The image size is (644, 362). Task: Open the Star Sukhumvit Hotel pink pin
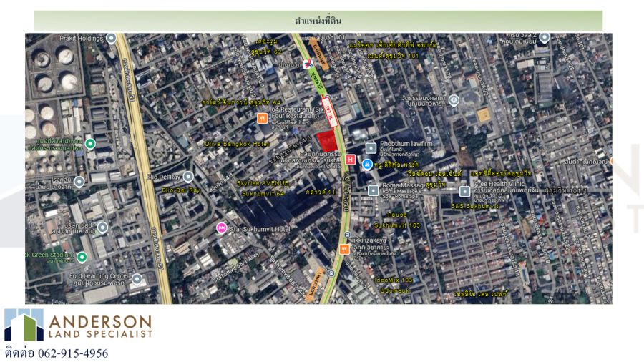(x=221, y=228)
